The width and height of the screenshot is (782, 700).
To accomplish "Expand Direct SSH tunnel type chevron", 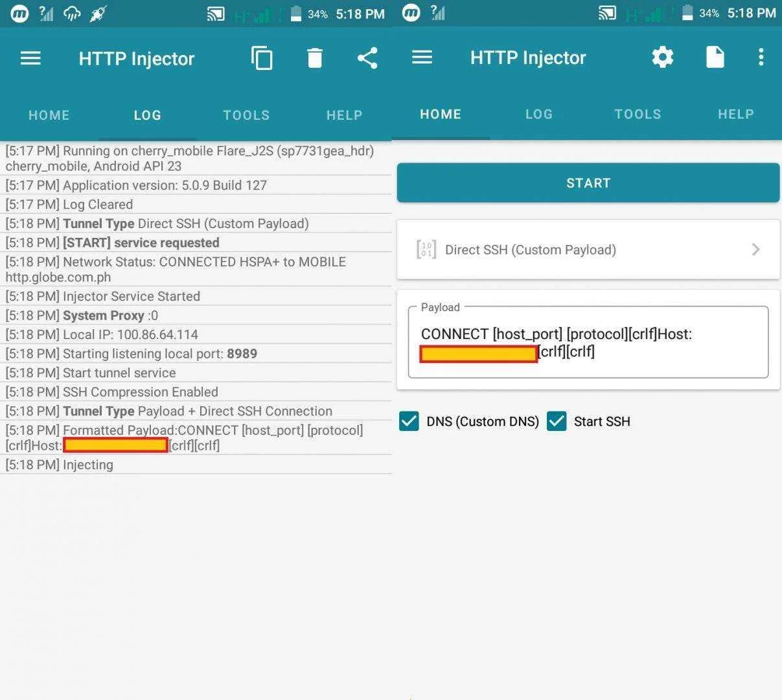I will tap(755, 250).
